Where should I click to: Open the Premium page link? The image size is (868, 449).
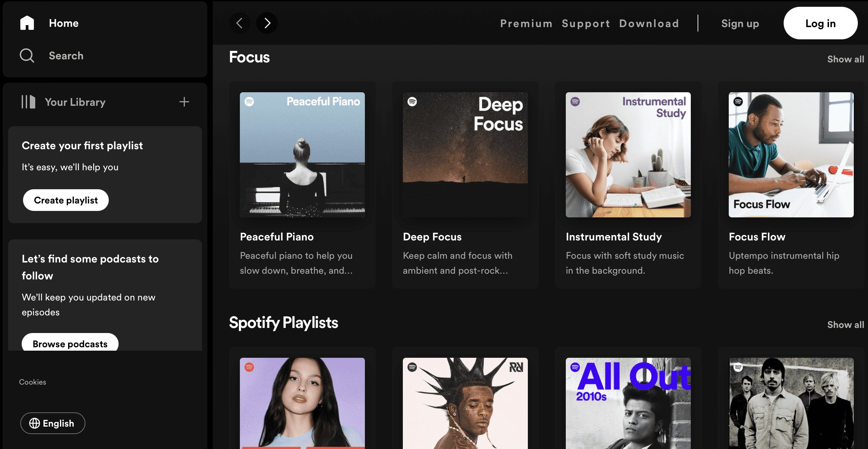[526, 23]
